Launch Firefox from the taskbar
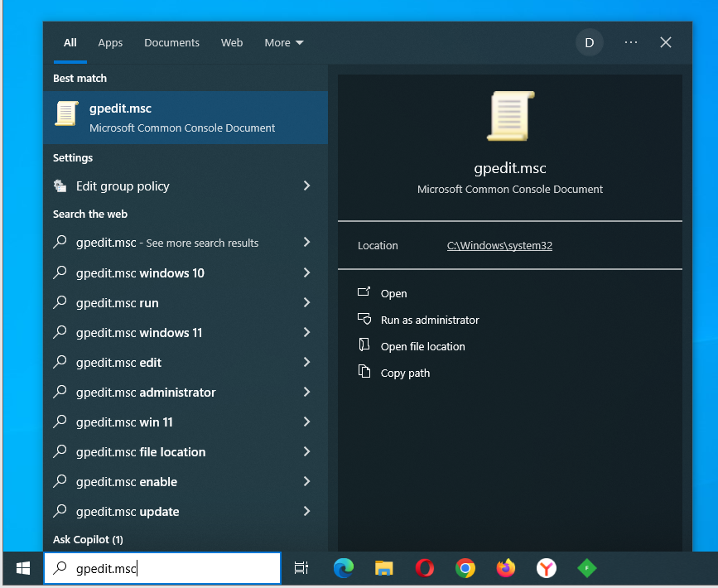The height and width of the screenshot is (588, 718). pos(505,568)
